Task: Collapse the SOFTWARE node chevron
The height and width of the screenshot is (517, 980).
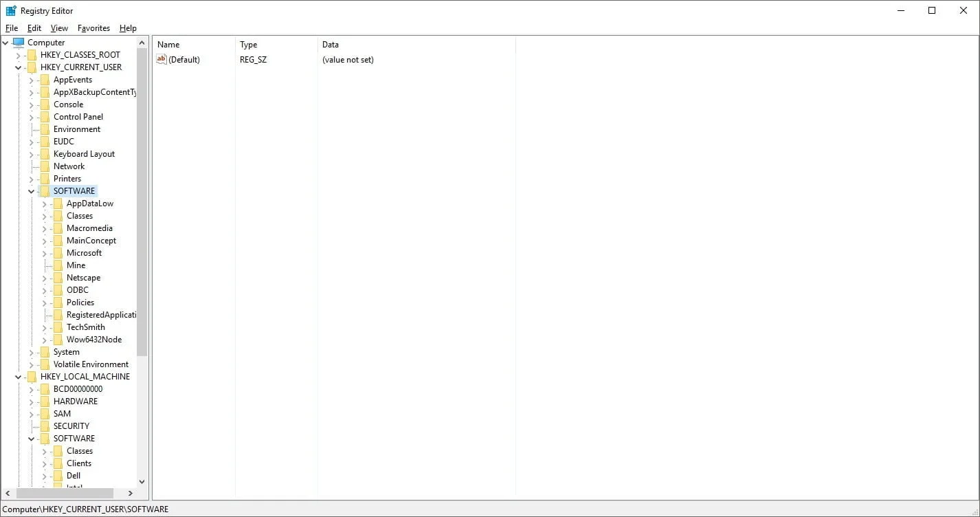Action: [x=30, y=190]
